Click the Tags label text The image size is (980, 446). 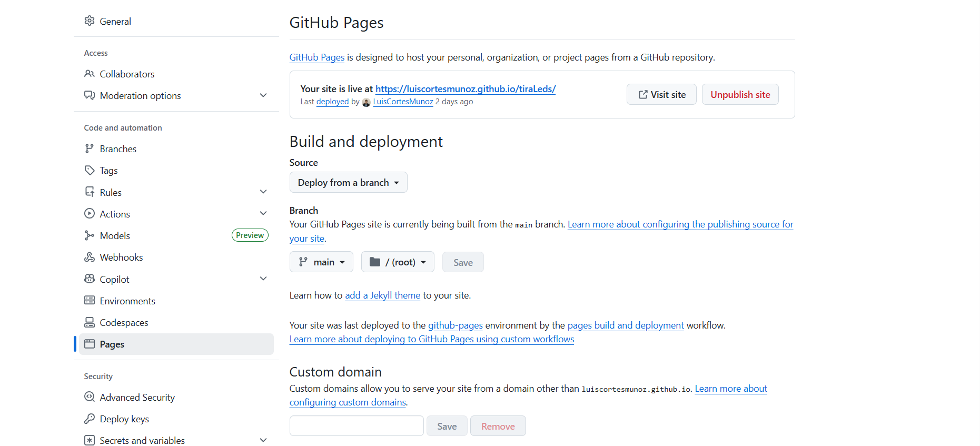tap(109, 171)
